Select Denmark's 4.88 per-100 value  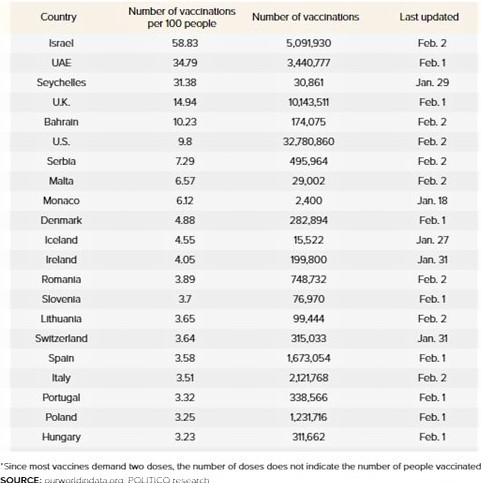point(185,220)
